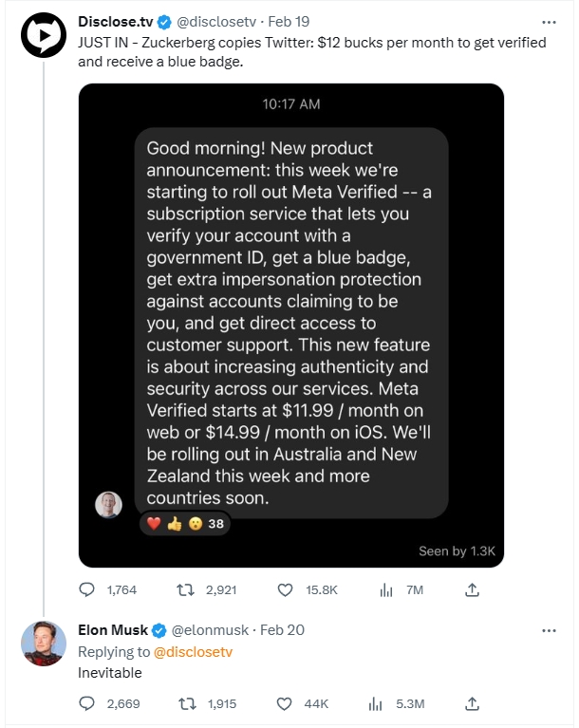This screenshot has width=579, height=728.
Task: Like Elon Musk's reply
Action: tap(285, 703)
